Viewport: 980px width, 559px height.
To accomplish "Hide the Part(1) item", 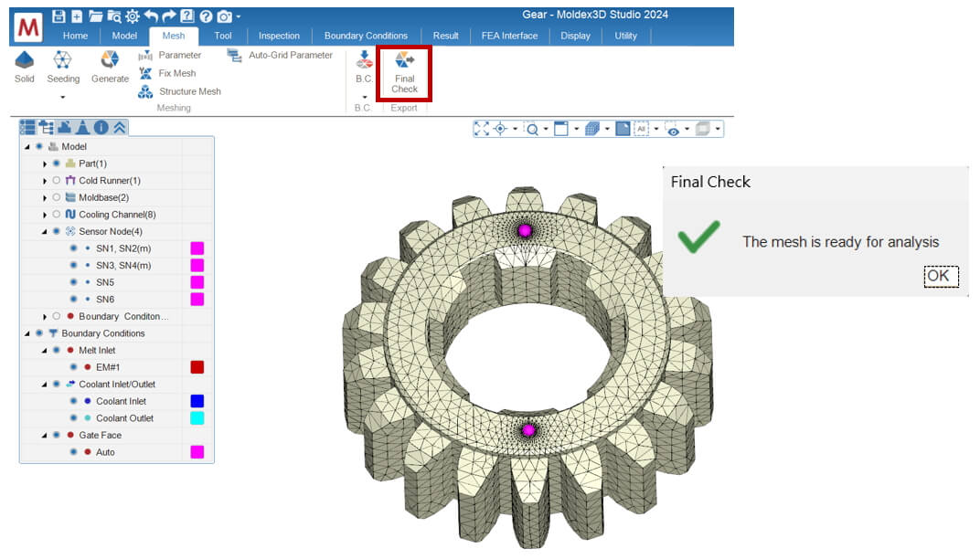I will tap(57, 163).
